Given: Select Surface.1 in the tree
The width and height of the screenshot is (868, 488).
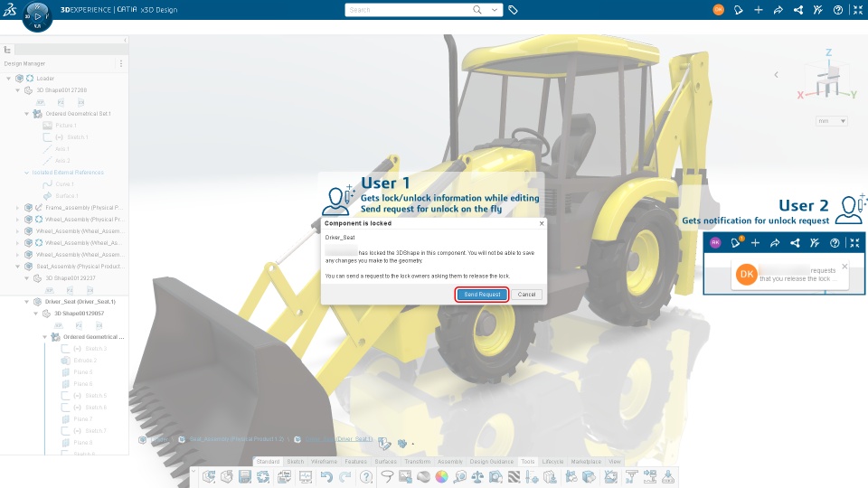Looking at the screenshot, I should (x=66, y=196).
